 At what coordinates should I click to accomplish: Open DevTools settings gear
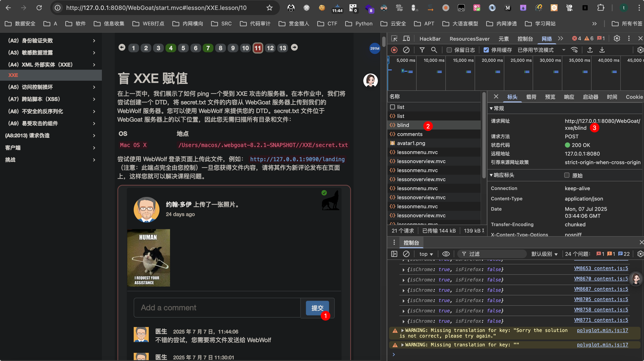[x=617, y=39]
